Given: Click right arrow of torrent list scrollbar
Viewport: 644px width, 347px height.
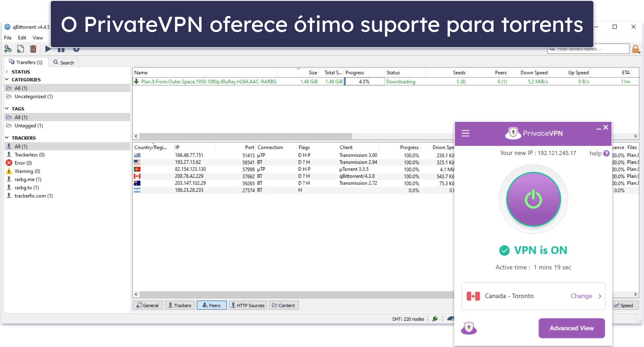Looking at the screenshot, I should (635, 136).
